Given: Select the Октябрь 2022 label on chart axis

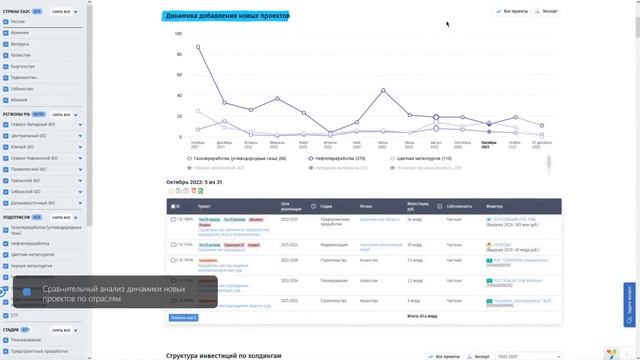Looking at the screenshot, I should coord(489,145).
